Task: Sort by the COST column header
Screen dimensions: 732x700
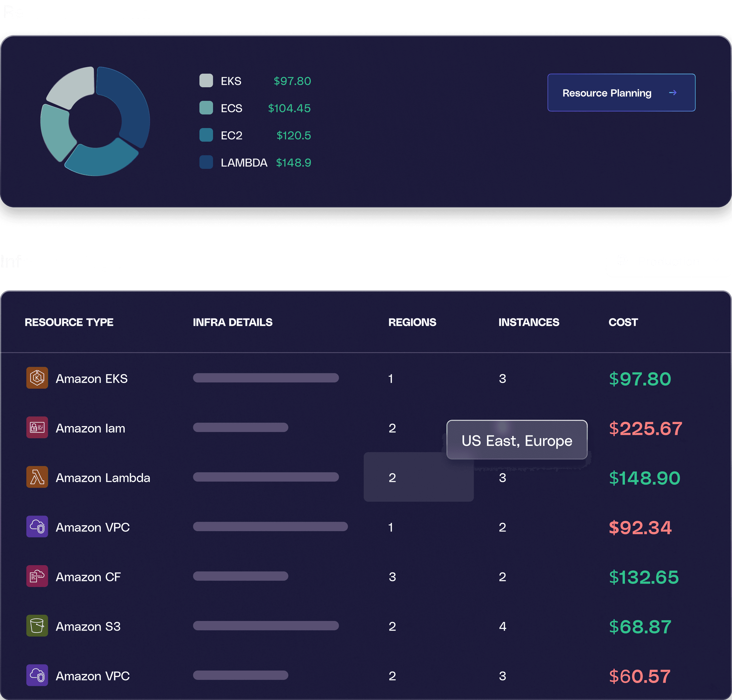Action: click(x=623, y=322)
